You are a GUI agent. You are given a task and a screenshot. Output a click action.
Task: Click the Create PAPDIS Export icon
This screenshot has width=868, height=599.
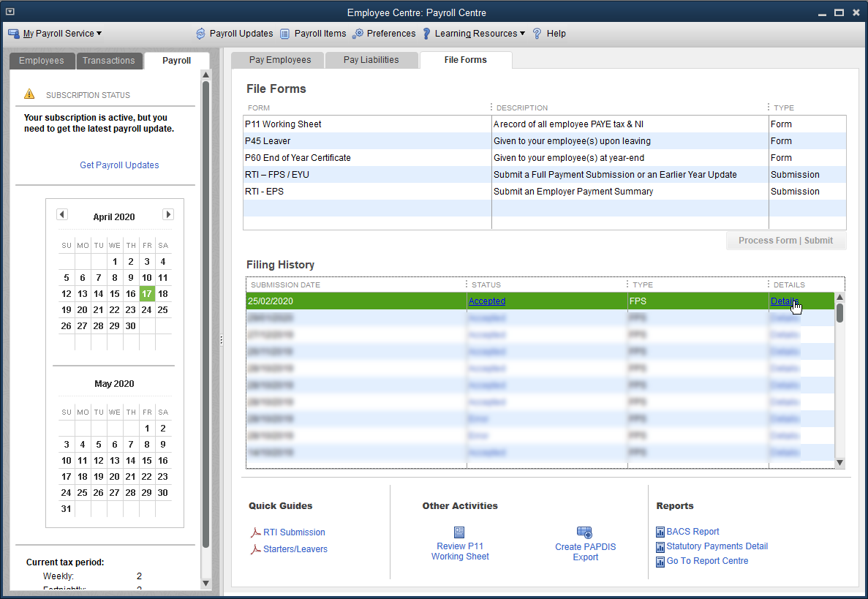[x=584, y=532]
